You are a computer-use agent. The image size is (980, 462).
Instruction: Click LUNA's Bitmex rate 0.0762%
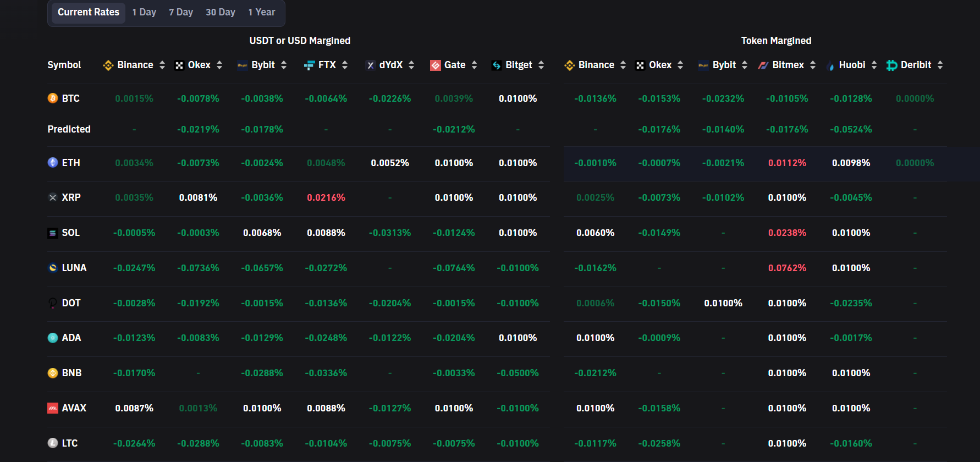tap(787, 268)
